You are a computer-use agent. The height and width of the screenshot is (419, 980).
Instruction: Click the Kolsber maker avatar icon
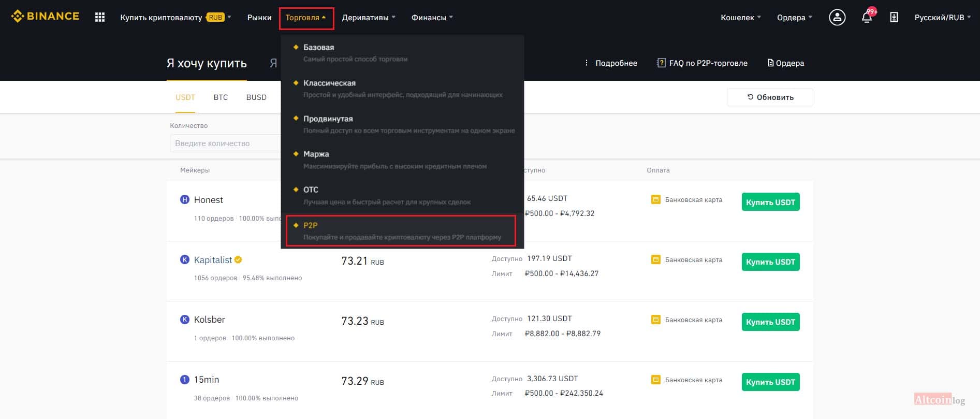tap(184, 320)
